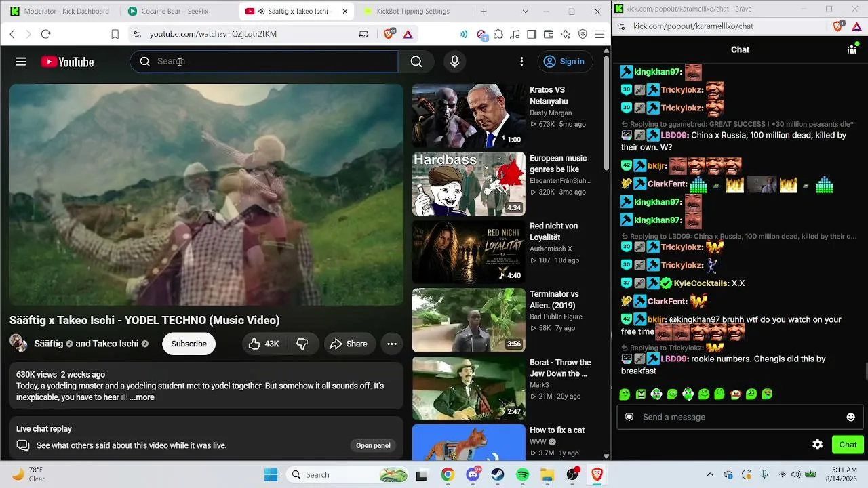868x488 pixels.
Task: Open Spotify from the taskbar
Action: [522, 474]
